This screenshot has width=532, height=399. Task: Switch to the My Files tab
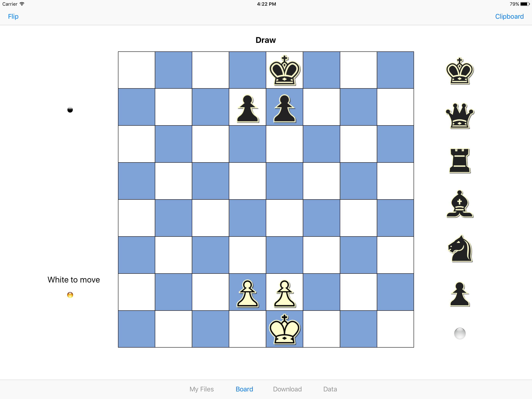coord(202,389)
